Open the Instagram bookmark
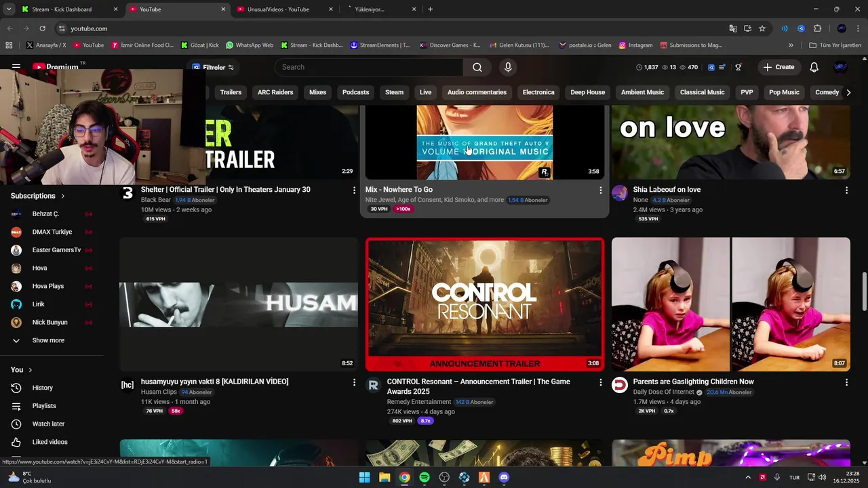868x488 pixels. 635,45
